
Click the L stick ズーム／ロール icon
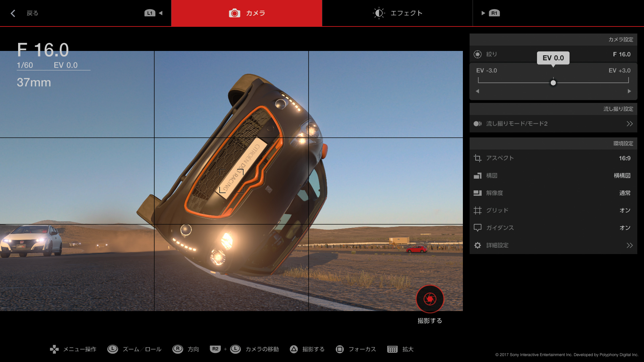(x=112, y=349)
